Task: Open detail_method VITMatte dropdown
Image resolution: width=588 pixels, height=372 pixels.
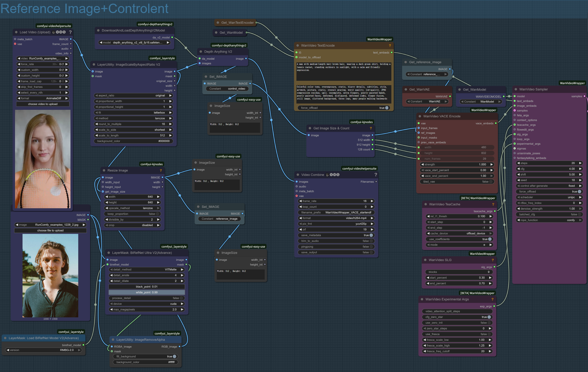Action: [x=147, y=269]
